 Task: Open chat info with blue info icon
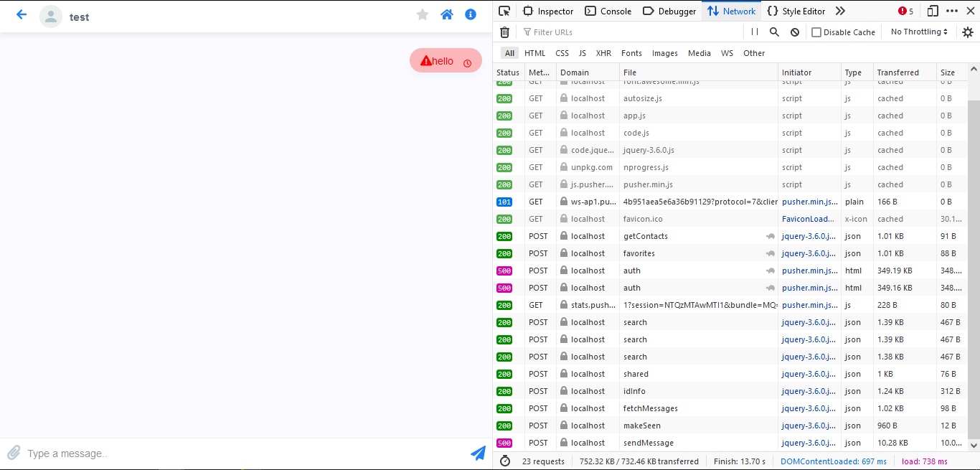click(471, 14)
